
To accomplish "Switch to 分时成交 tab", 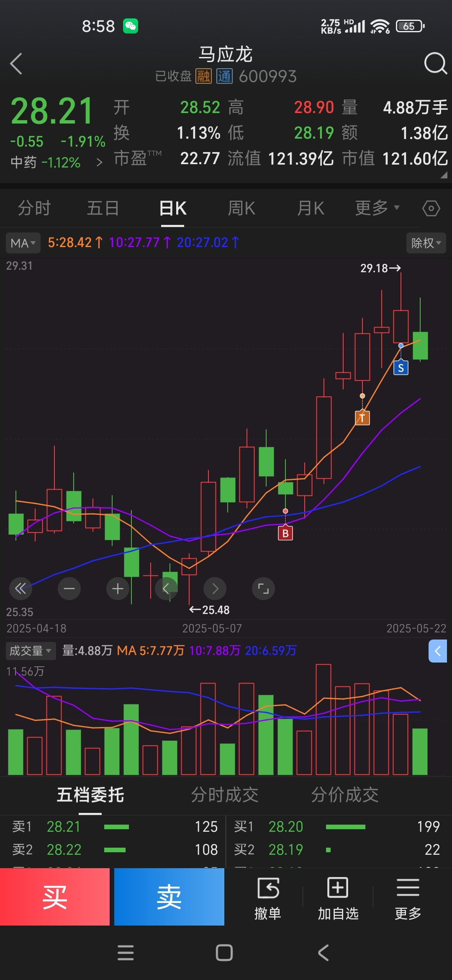I will 225,795.
